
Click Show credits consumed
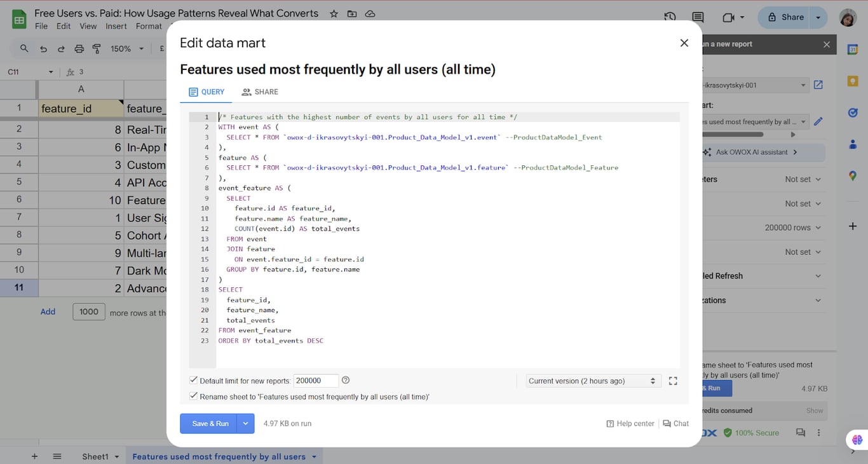click(815, 411)
